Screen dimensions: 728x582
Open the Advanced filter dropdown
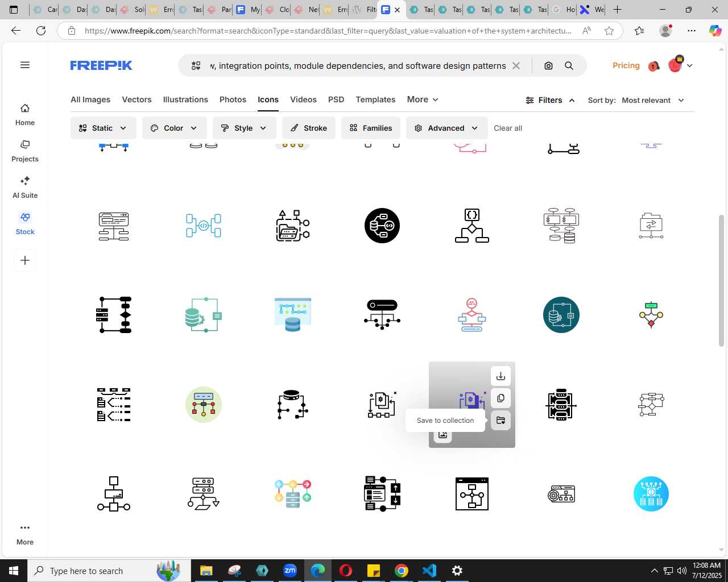pos(447,128)
